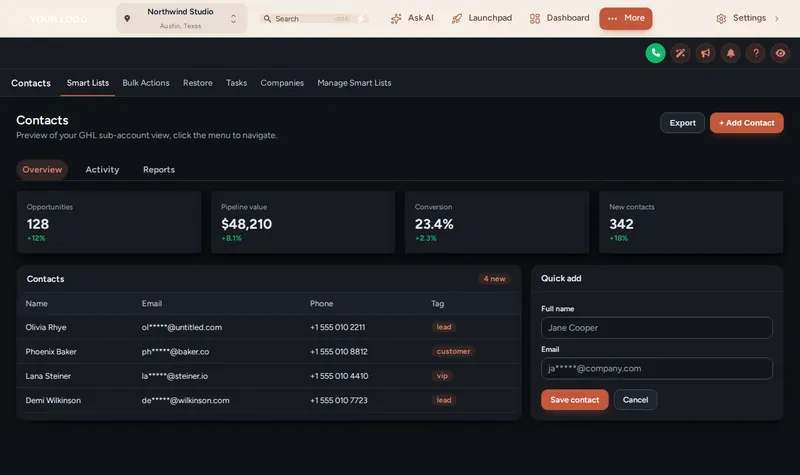Click the lead tag on Olivia Rhye
This screenshot has width=800, height=475.
(x=444, y=327)
